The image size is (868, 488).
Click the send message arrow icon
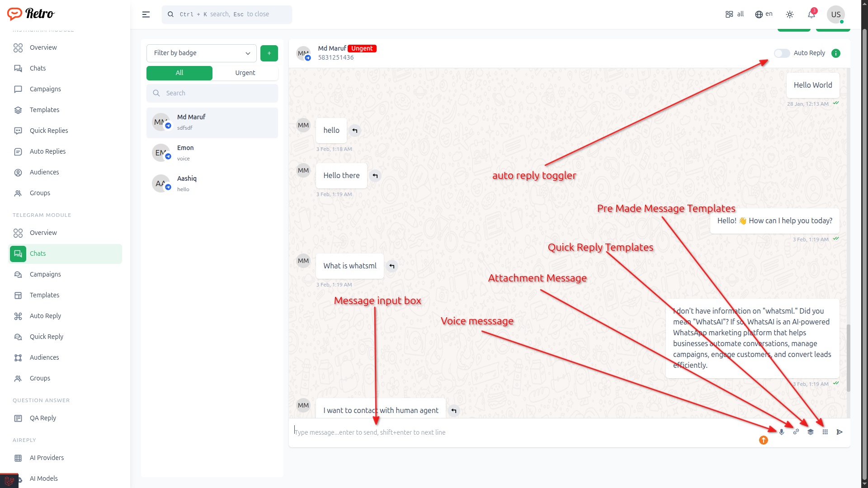pos(840,432)
